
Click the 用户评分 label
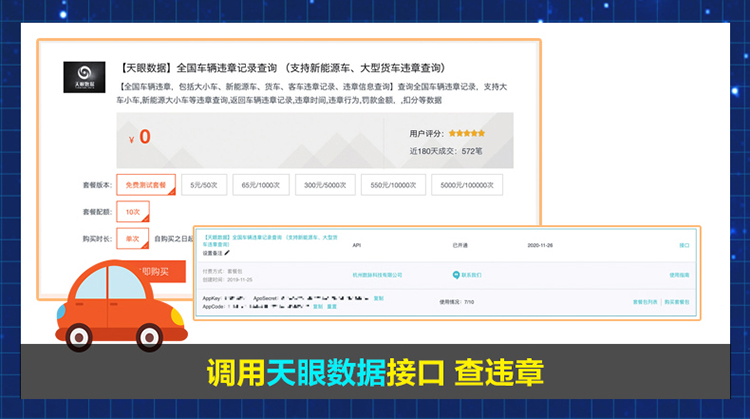click(427, 133)
